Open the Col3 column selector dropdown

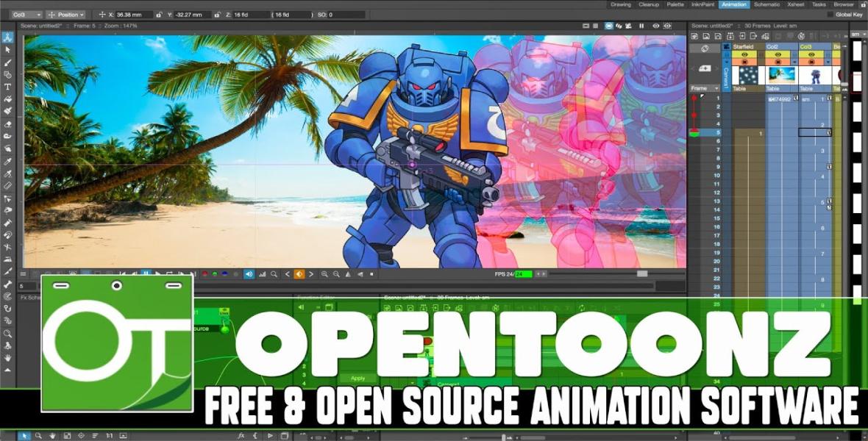pos(26,15)
